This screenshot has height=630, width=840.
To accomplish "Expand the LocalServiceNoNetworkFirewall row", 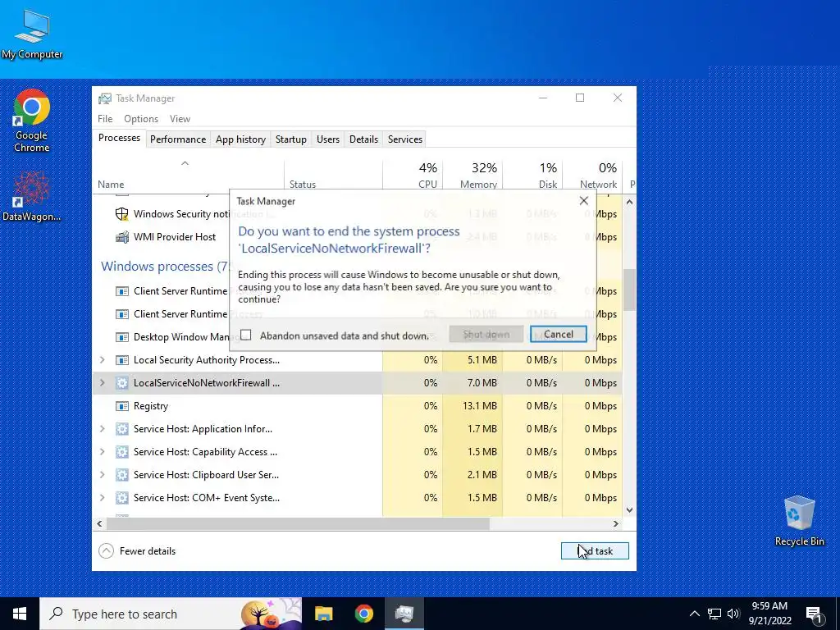I will coord(103,383).
